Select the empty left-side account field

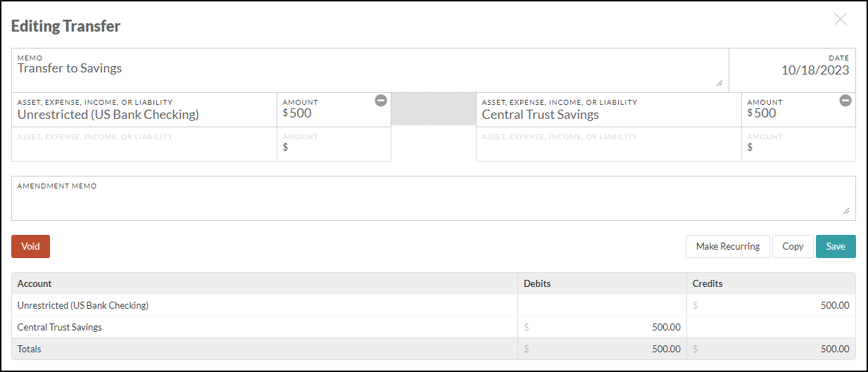(x=144, y=144)
